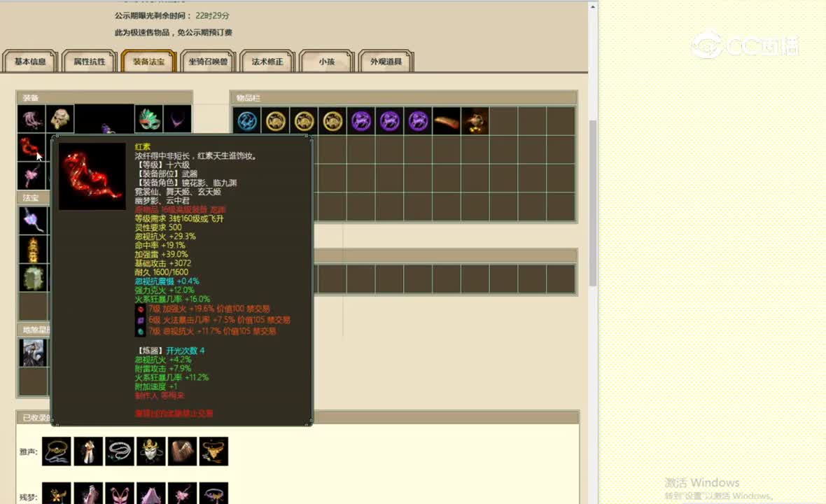Select the first purple beast token in 物品栏
Image resolution: width=826 pixels, height=504 pixels.
[360, 121]
